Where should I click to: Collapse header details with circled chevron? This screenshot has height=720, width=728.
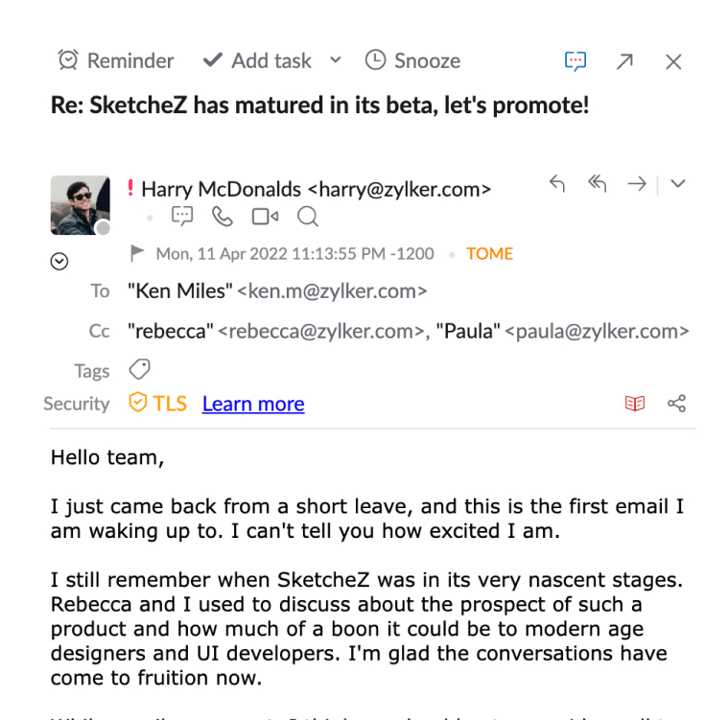tap(59, 261)
